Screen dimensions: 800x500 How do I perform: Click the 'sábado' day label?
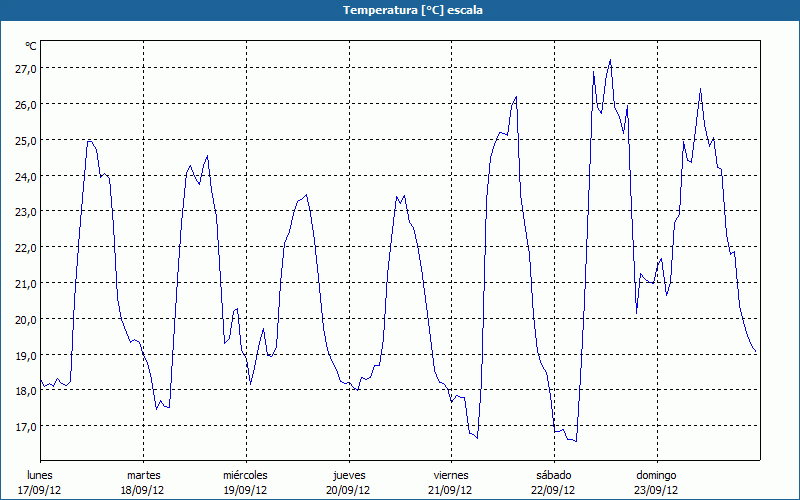point(553,475)
